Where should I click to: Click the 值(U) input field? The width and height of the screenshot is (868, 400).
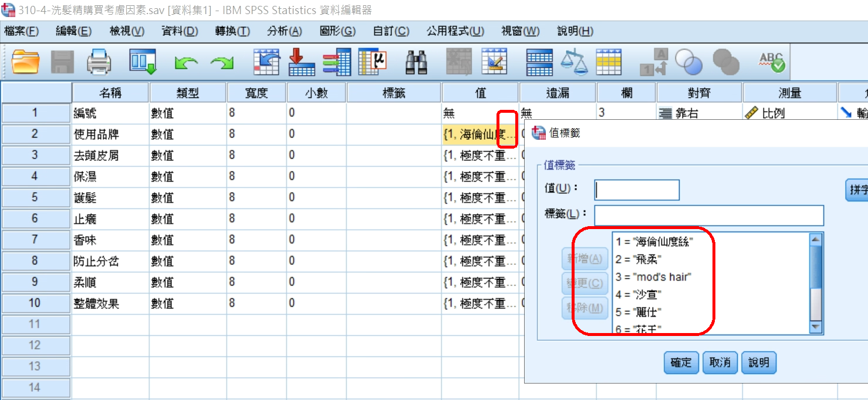point(637,190)
